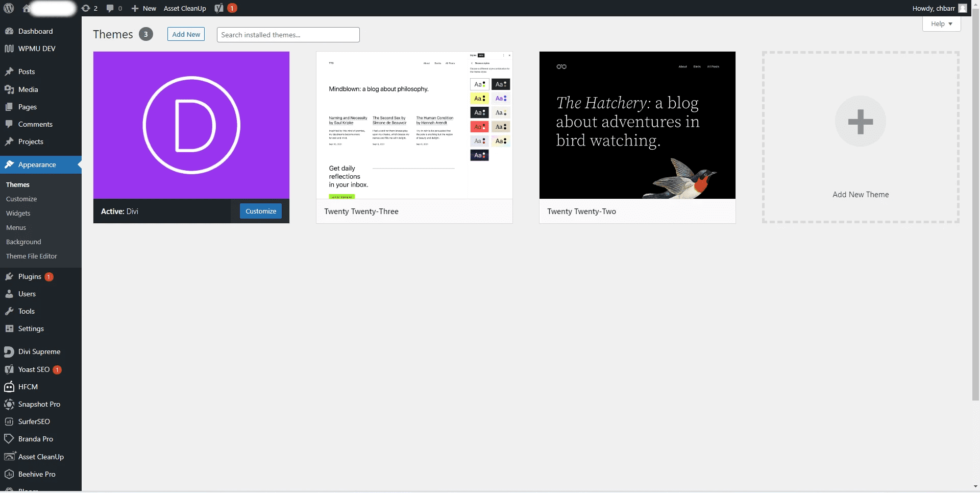Click the Asset CleanUp sidebar icon
The width and height of the screenshot is (980, 493).
coord(10,456)
